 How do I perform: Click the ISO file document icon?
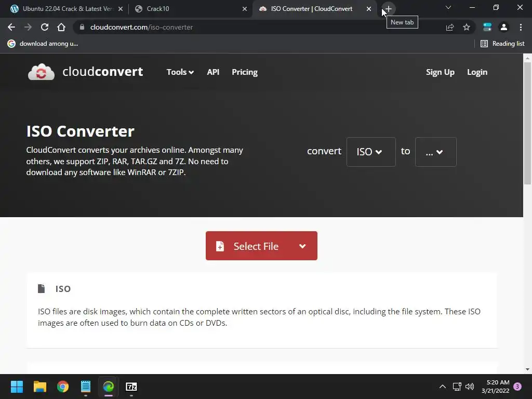click(42, 288)
